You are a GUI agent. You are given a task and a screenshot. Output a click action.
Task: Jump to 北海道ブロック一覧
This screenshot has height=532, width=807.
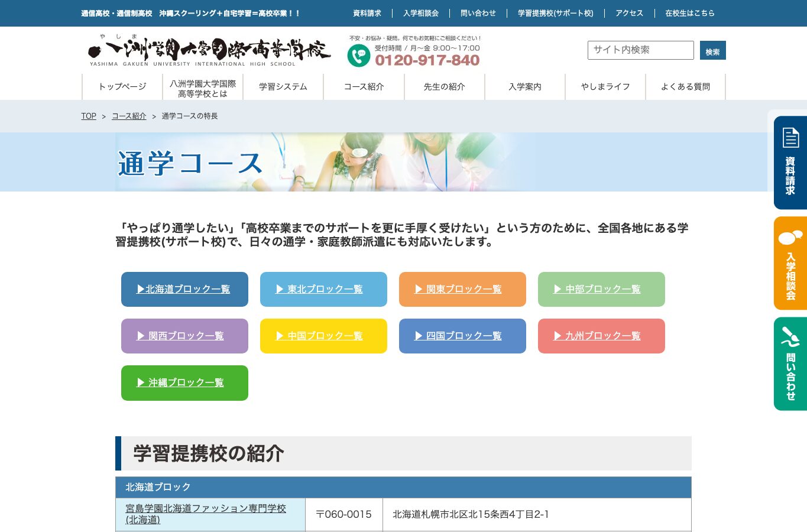click(x=184, y=289)
